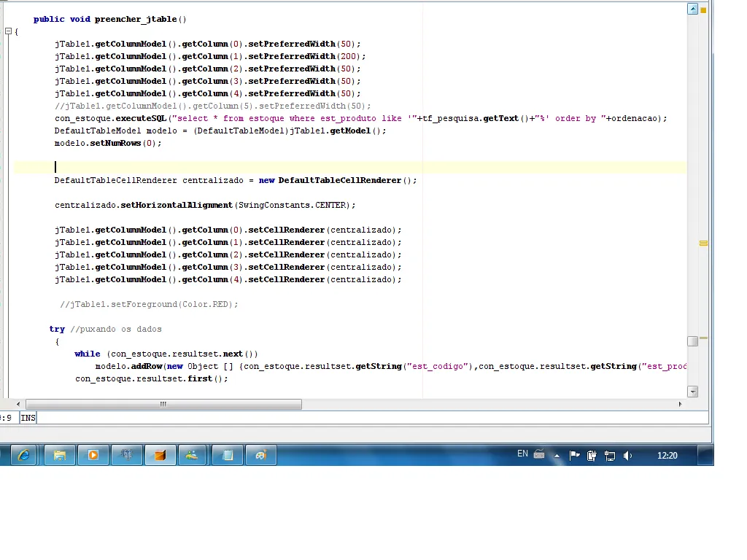Click the EN language indicator
This screenshot has width=747, height=560.
[522, 454]
